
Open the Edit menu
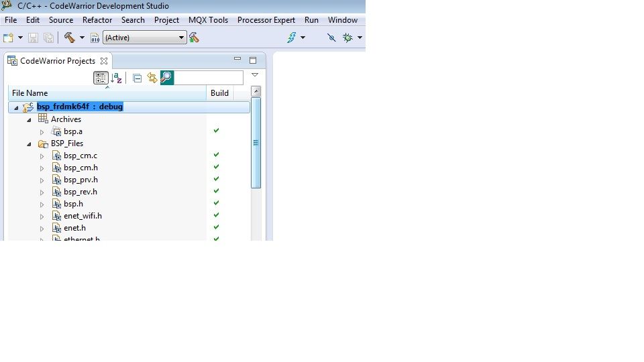33,20
